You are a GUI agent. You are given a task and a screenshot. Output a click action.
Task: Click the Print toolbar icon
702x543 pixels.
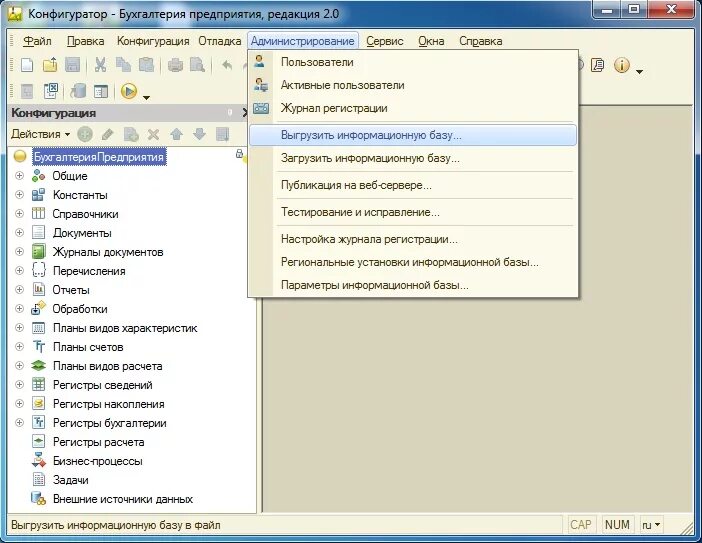175,65
